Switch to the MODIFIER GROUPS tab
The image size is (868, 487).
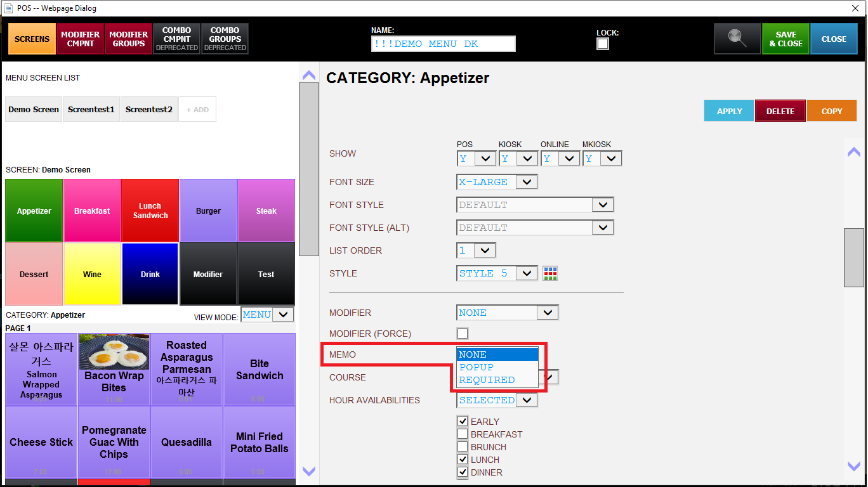[x=129, y=39]
